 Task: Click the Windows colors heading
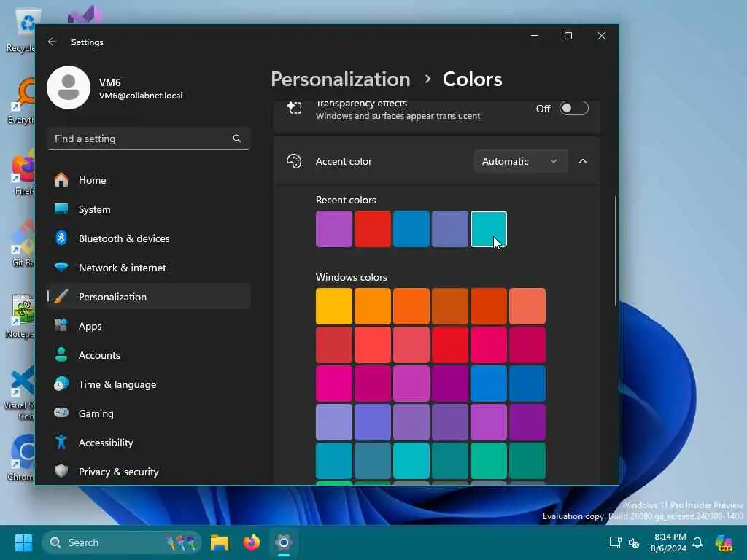tap(351, 277)
